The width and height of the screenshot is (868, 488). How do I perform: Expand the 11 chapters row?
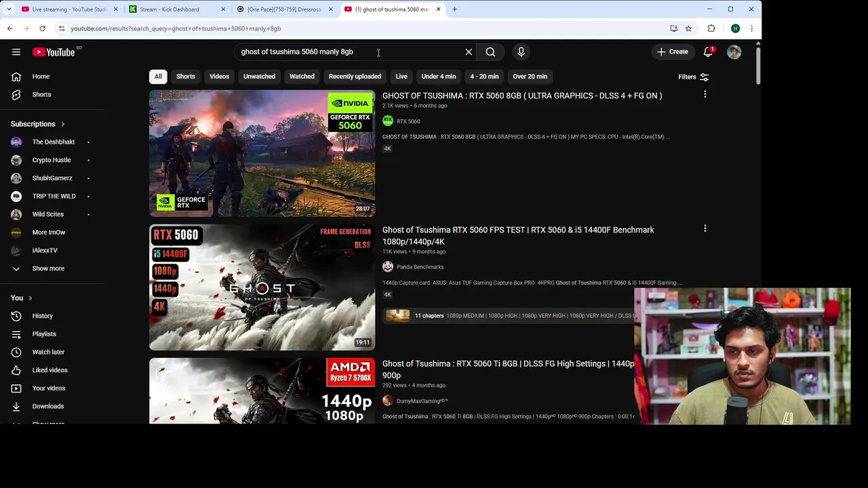pyautogui.click(x=509, y=316)
